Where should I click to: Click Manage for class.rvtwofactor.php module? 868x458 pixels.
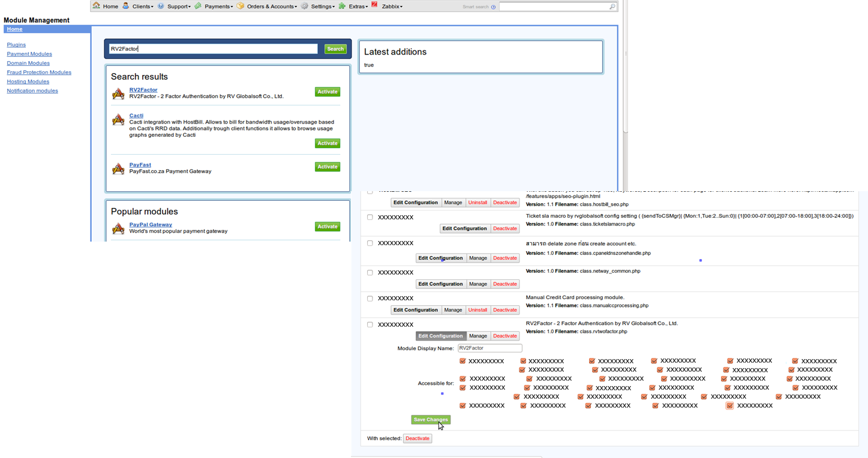478,336
